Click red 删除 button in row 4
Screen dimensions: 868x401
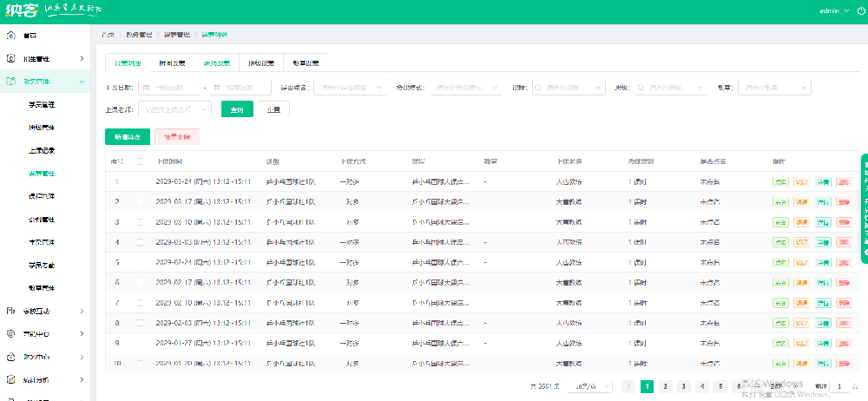pyautogui.click(x=845, y=242)
